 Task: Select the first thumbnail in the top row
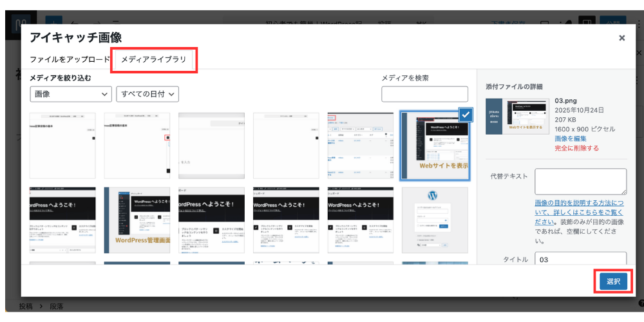(62, 146)
